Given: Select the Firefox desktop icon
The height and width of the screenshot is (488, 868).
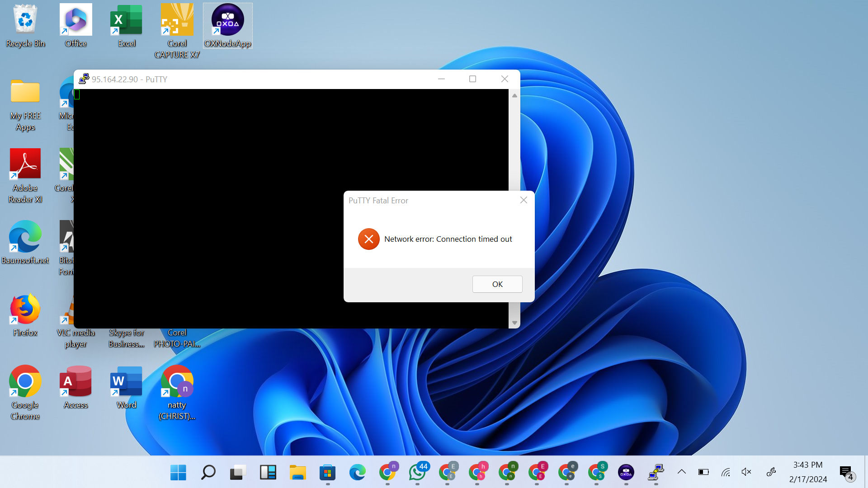Looking at the screenshot, I should (x=25, y=315).
